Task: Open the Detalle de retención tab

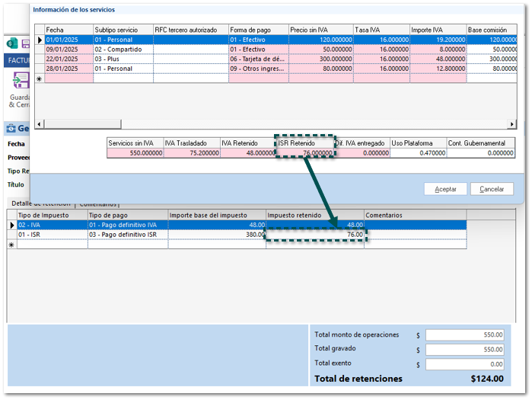Action: coord(41,204)
